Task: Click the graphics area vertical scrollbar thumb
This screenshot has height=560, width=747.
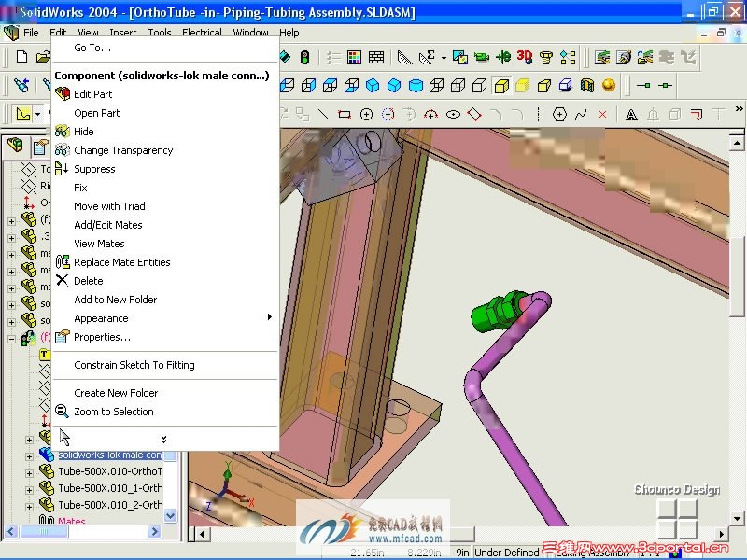Action: click(737, 276)
